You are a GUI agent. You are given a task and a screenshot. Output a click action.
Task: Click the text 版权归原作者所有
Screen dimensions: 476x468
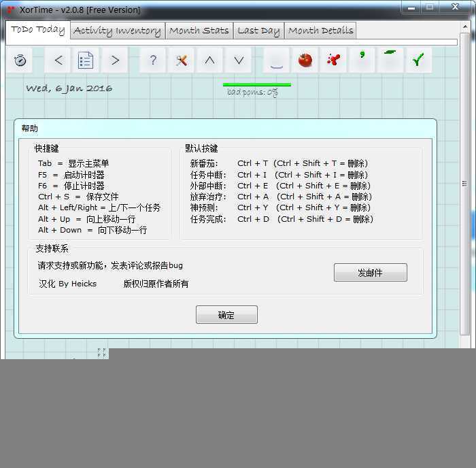[x=156, y=284]
